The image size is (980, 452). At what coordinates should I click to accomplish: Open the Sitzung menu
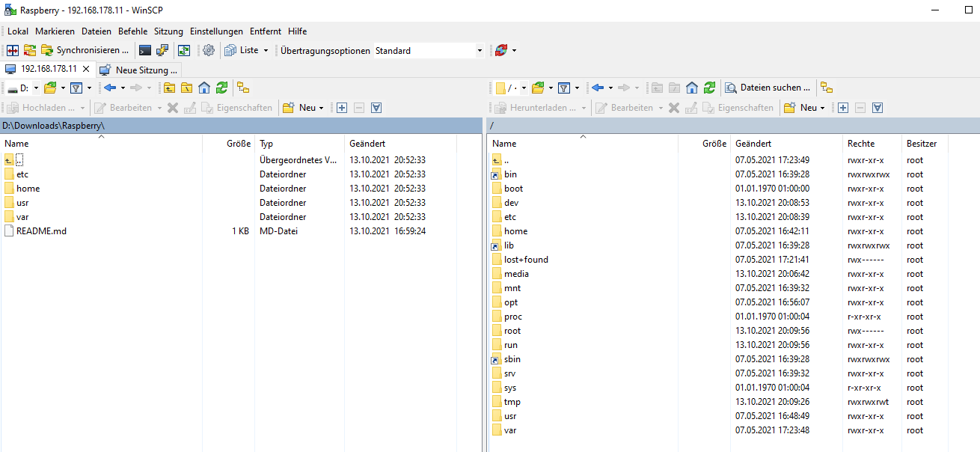[169, 31]
